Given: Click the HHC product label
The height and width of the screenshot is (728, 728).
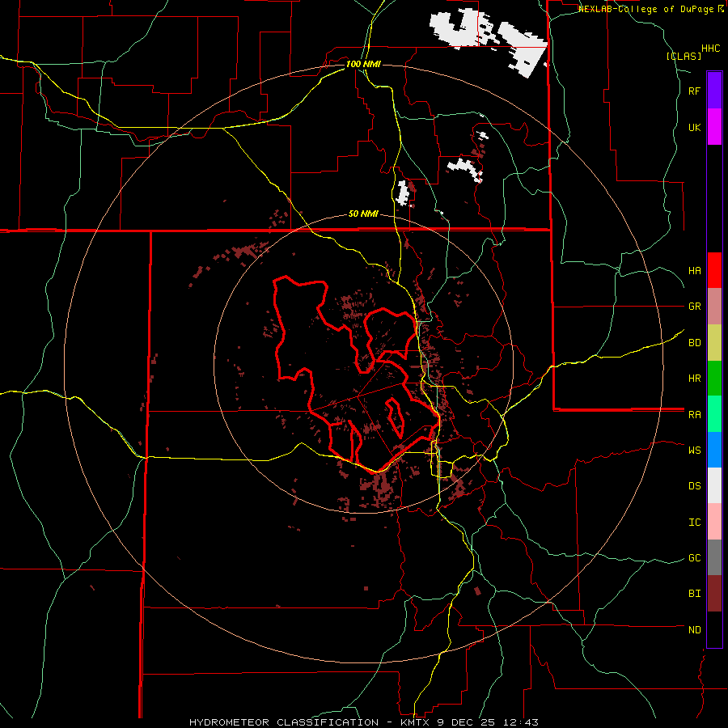Looking at the screenshot, I should pyautogui.click(x=711, y=49).
